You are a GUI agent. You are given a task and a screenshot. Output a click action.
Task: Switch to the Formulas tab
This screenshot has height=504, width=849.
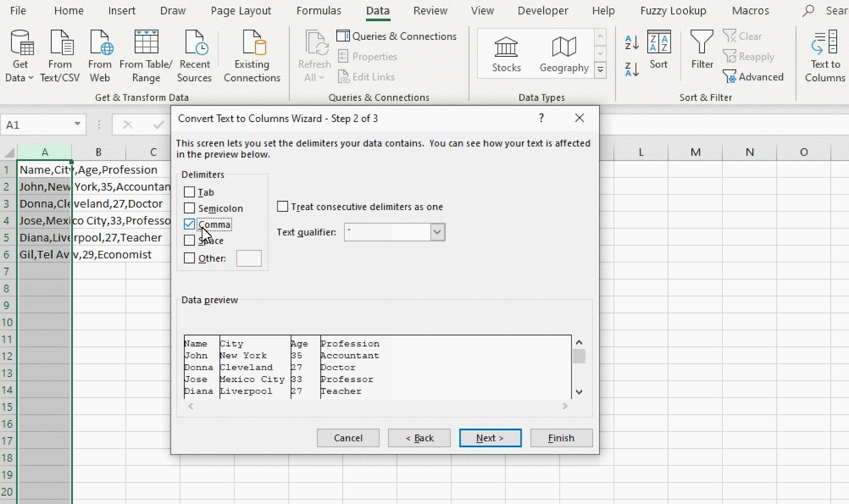click(319, 11)
